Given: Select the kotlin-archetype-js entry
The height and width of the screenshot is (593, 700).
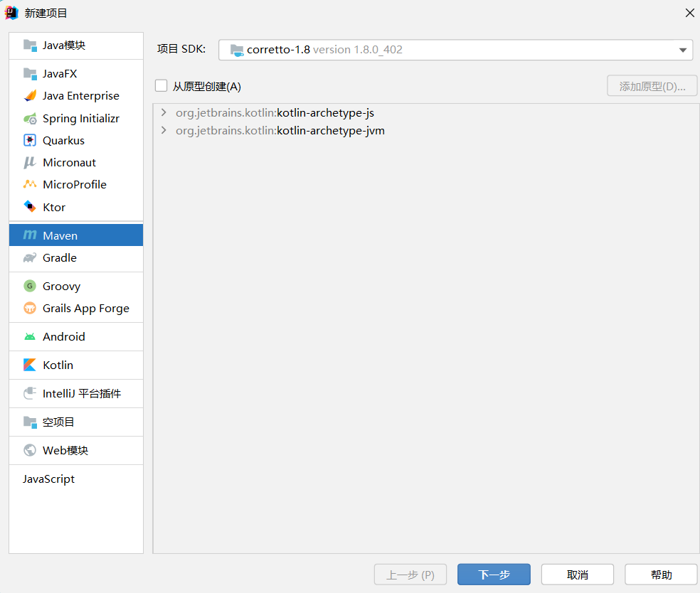Looking at the screenshot, I should [275, 112].
